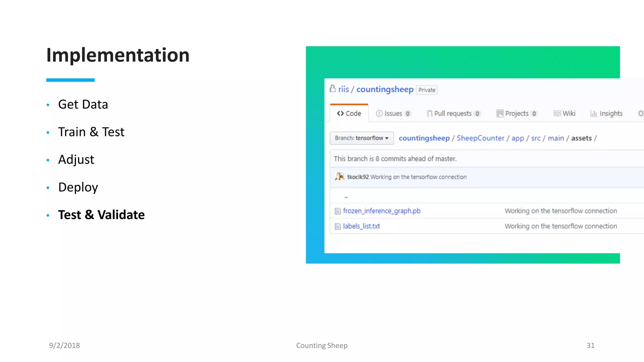Click the bold 'Test & Validate' bullet

[101, 215]
